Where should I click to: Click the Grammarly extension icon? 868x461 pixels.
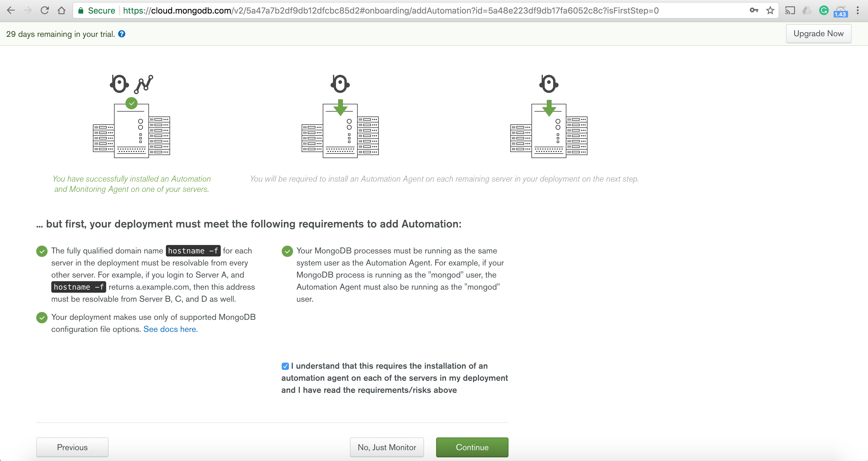[x=824, y=11]
